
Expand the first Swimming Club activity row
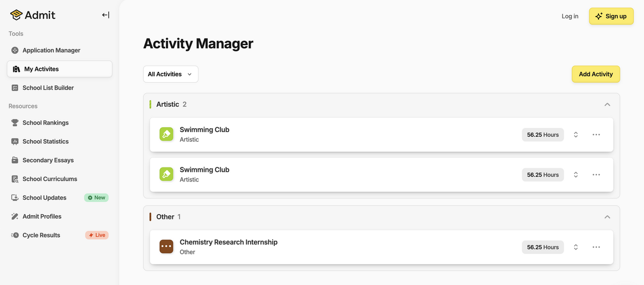click(x=576, y=135)
